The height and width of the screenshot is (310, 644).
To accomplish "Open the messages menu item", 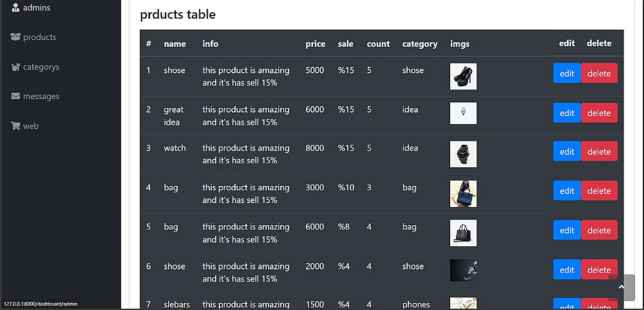I will point(41,96).
